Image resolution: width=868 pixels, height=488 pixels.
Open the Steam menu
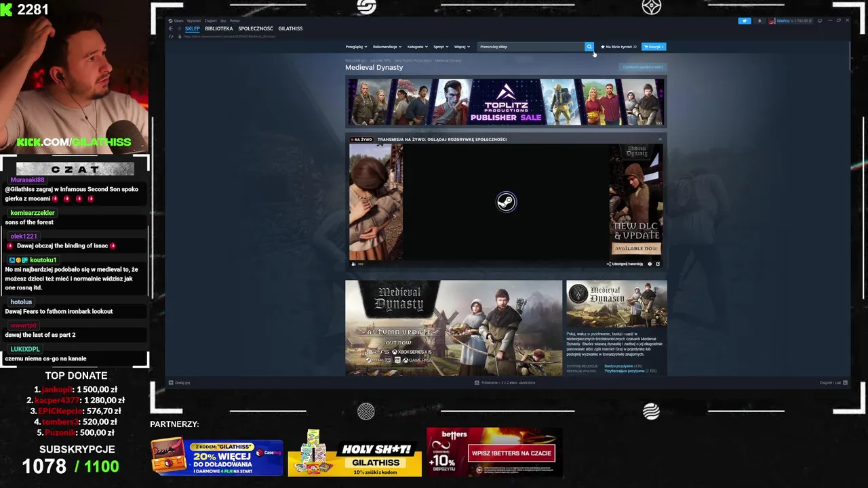[x=178, y=21]
